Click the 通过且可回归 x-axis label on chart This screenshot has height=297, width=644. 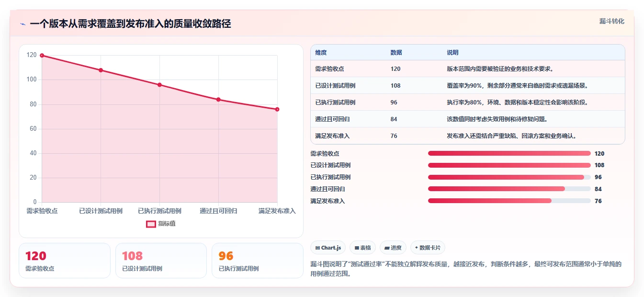point(218,211)
